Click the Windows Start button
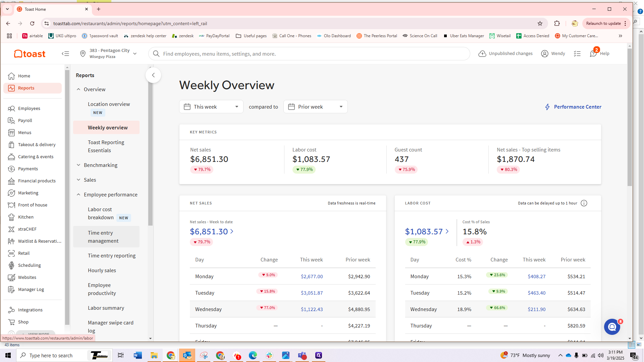The height and width of the screenshot is (362, 644). pos(8,355)
